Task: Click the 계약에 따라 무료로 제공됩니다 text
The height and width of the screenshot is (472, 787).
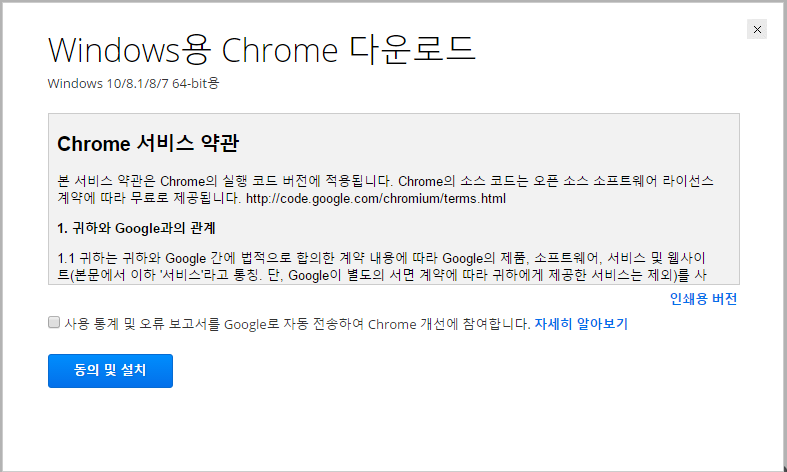Action: [149, 198]
